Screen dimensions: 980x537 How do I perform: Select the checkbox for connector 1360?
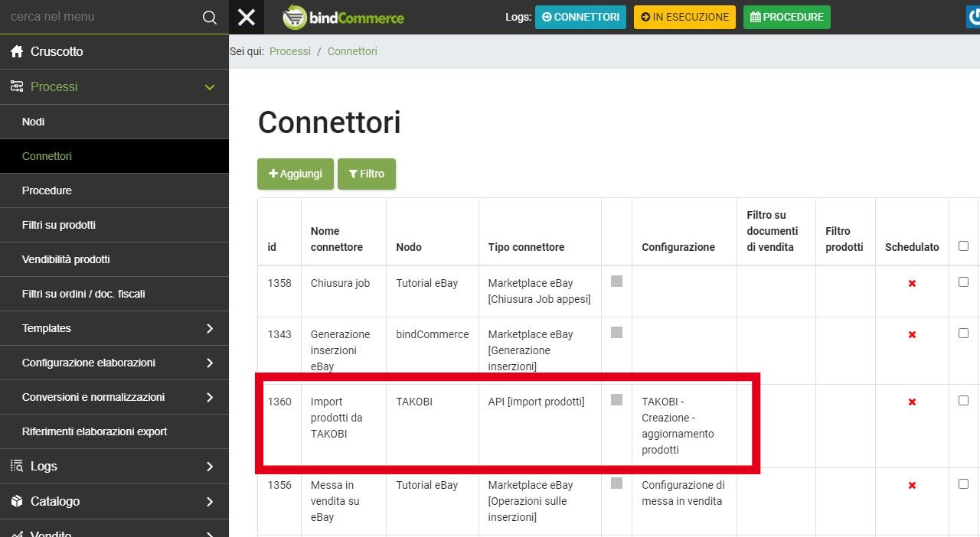(963, 401)
